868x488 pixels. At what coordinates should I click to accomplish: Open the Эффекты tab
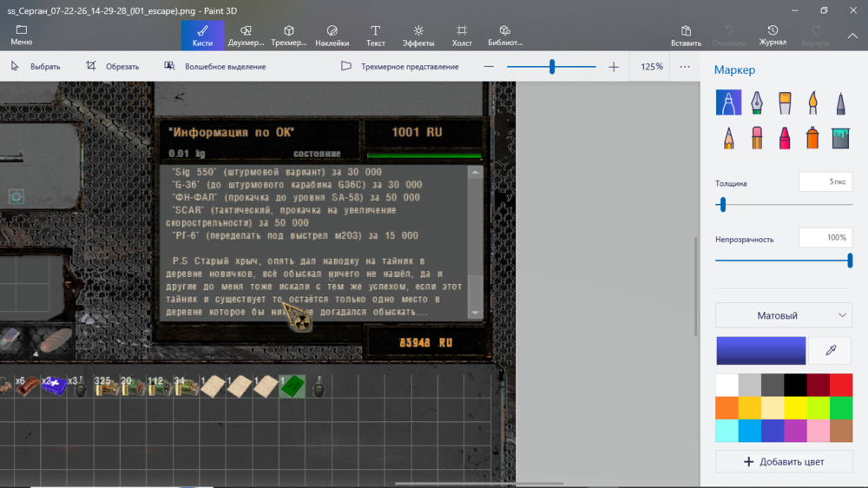pyautogui.click(x=418, y=36)
